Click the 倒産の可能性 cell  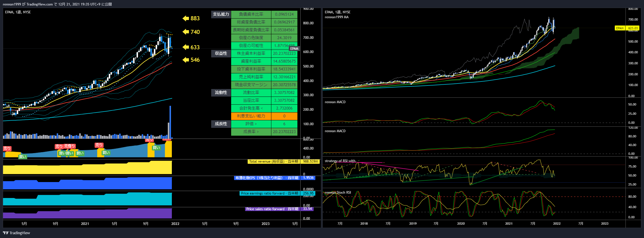click(x=251, y=46)
